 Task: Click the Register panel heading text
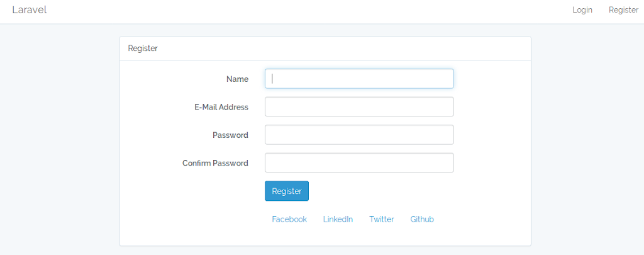pos(143,48)
